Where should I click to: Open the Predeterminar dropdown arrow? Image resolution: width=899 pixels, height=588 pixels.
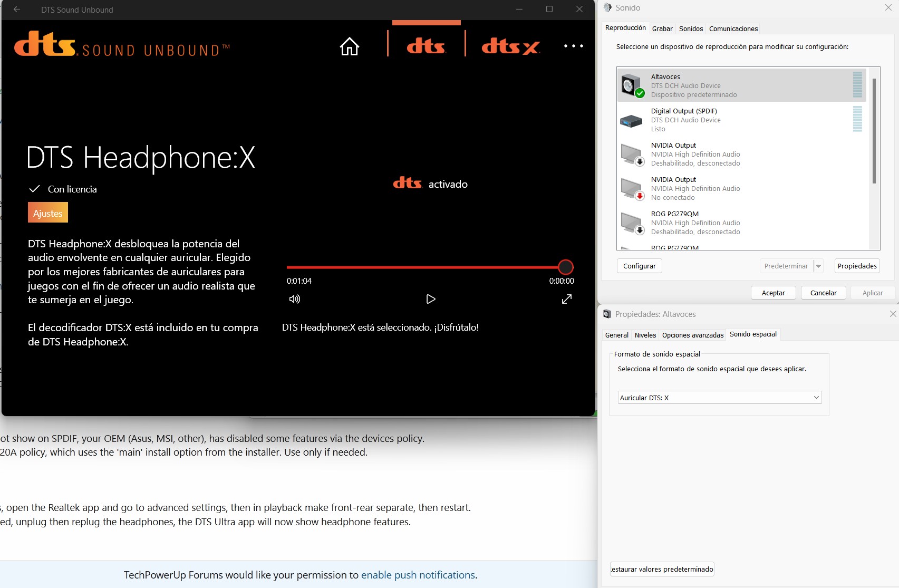pos(818,266)
